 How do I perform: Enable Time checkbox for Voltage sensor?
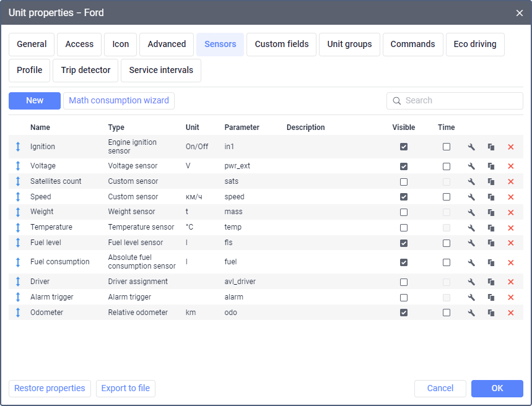447,166
